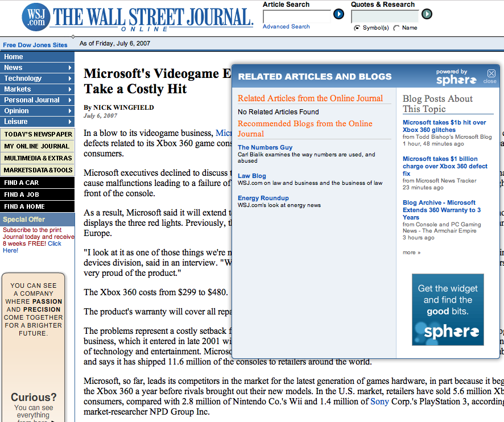
Task: Click the Find a Car button
Action: [x=38, y=183]
